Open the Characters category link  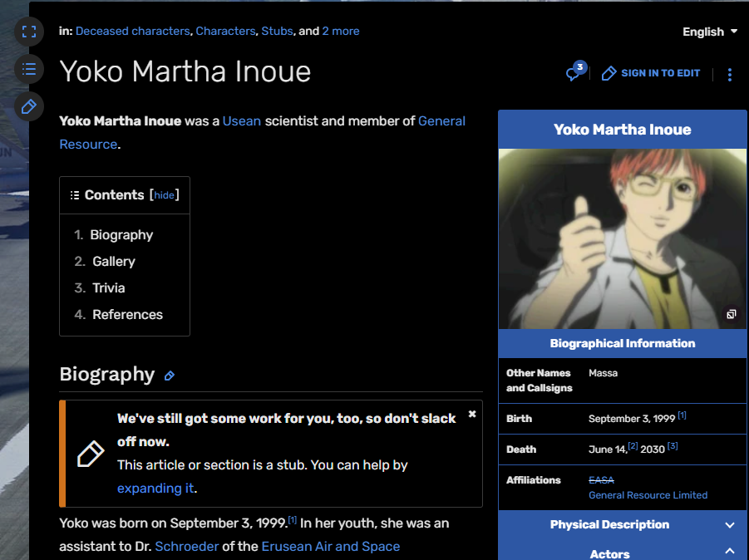click(225, 31)
